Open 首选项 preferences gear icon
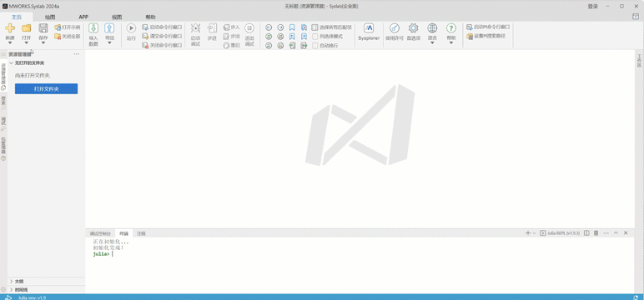The image size is (644, 300). tap(413, 27)
